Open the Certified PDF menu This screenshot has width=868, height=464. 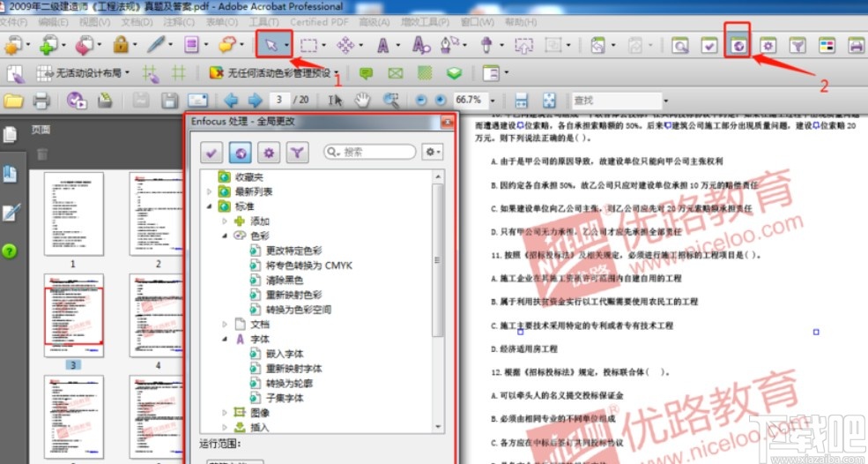coord(319,22)
